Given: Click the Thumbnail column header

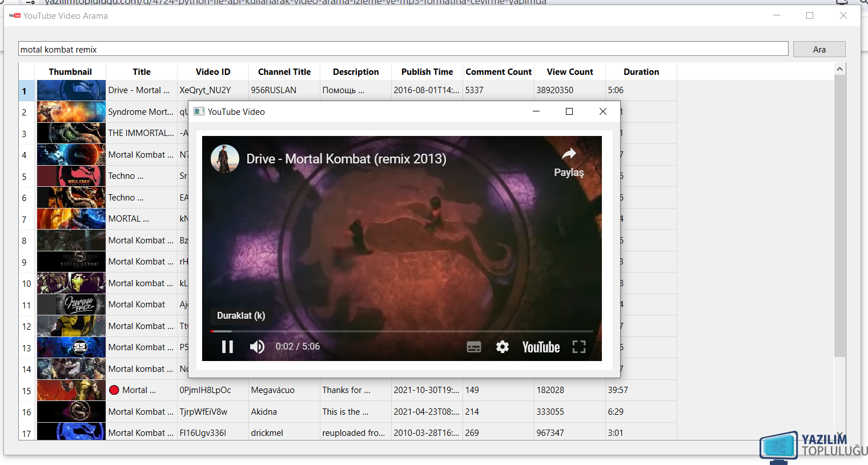Looking at the screenshot, I should 70,71.
